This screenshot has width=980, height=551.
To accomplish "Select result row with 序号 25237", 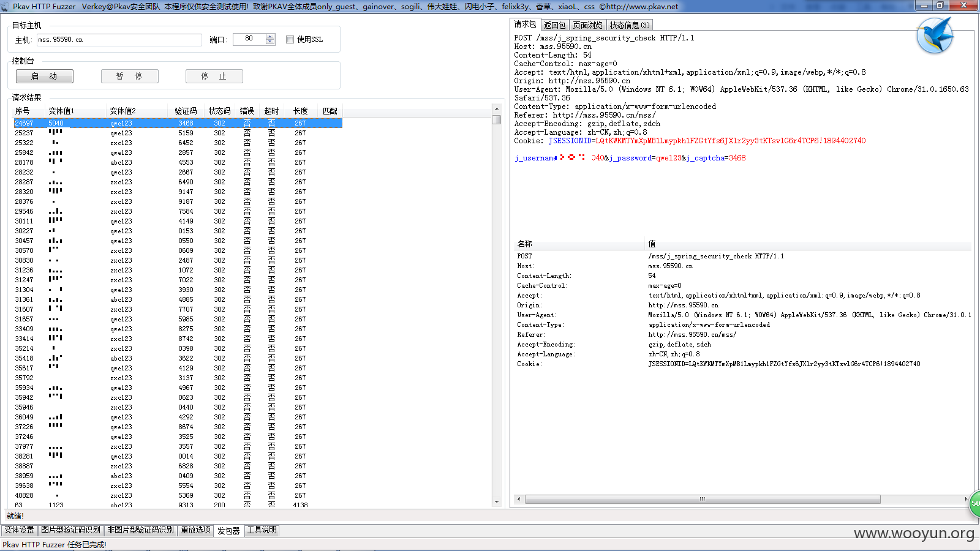I will click(178, 133).
